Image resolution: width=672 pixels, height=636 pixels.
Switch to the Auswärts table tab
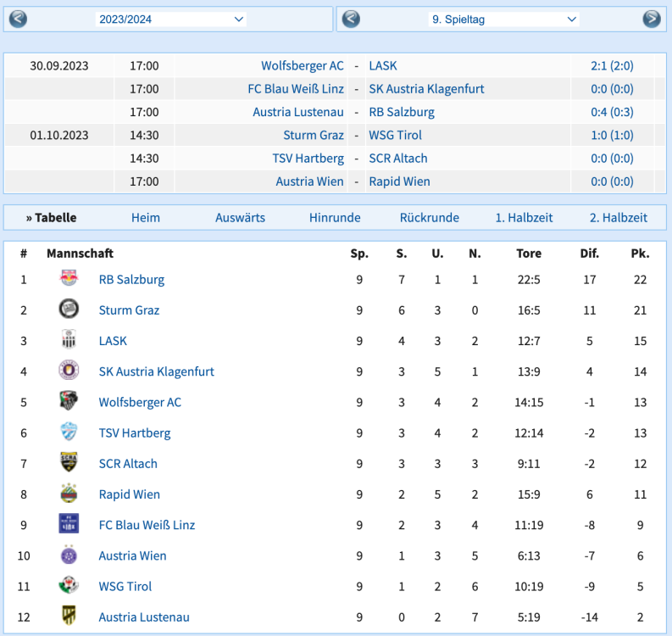tap(240, 218)
